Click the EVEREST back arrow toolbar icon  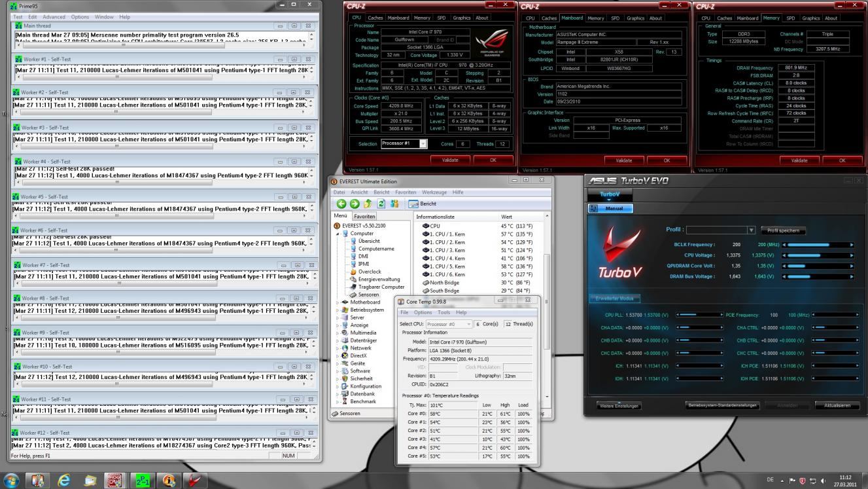pyautogui.click(x=342, y=204)
